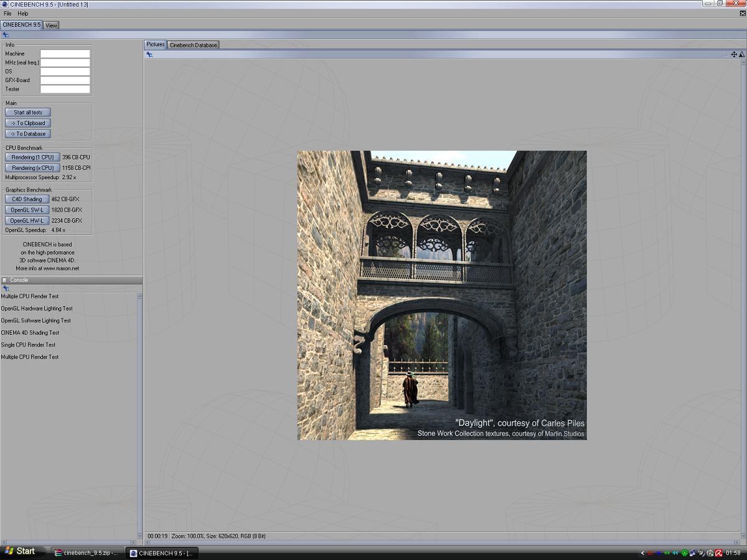Image resolution: width=747 pixels, height=560 pixels.
Task: Run Rendering (1 CPU) benchmark
Action: tap(32, 157)
